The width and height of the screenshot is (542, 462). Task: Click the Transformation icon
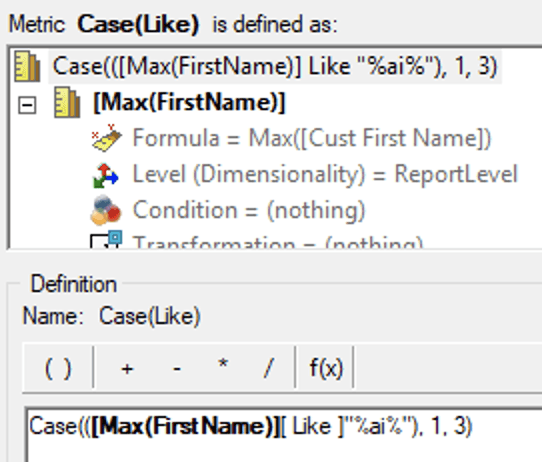tap(106, 239)
